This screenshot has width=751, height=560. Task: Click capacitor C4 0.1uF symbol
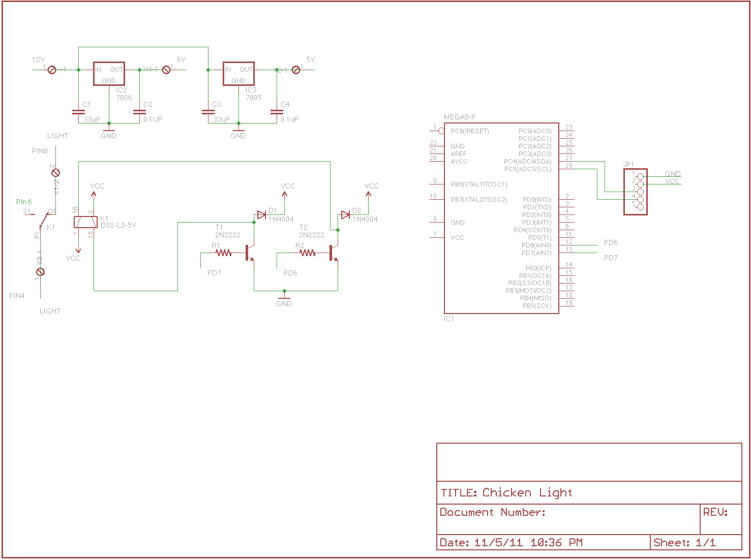point(277,113)
